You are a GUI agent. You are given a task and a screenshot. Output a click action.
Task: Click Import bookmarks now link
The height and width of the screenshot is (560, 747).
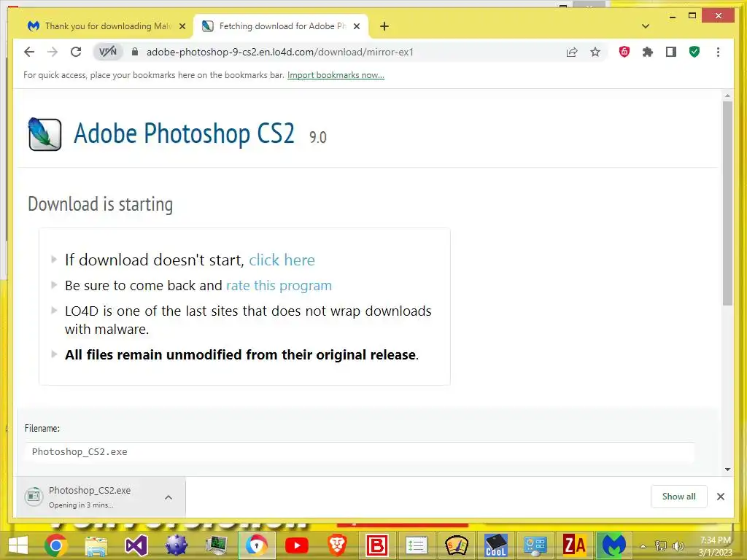click(x=336, y=75)
